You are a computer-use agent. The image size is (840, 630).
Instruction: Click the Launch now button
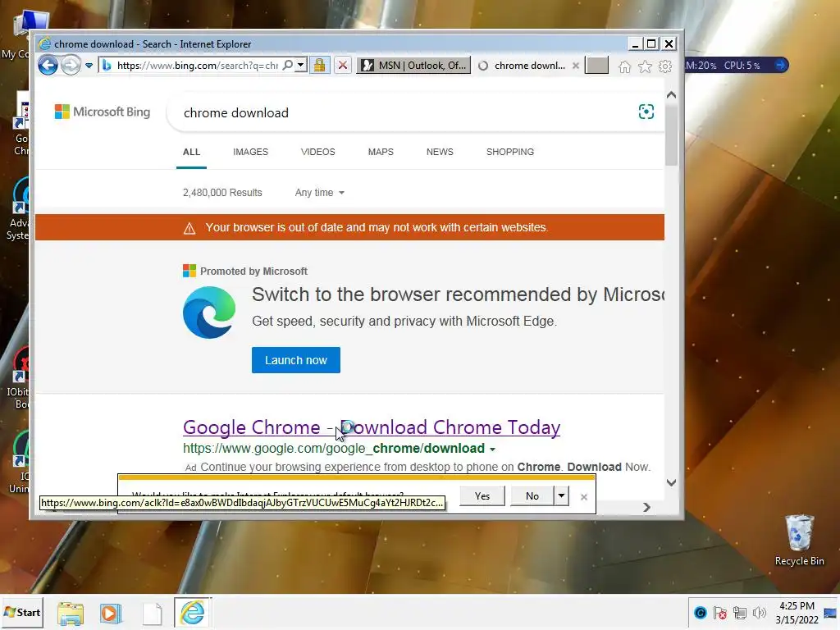295,360
